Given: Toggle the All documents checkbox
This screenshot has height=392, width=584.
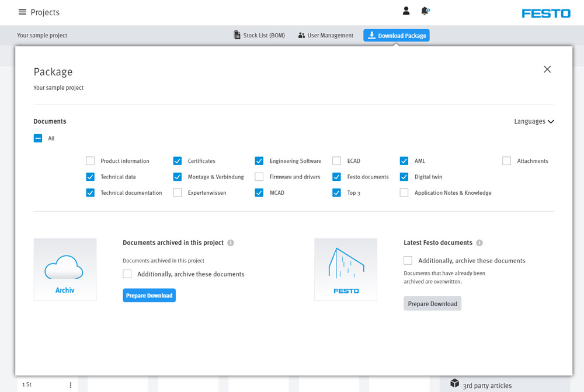Looking at the screenshot, I should point(38,139).
